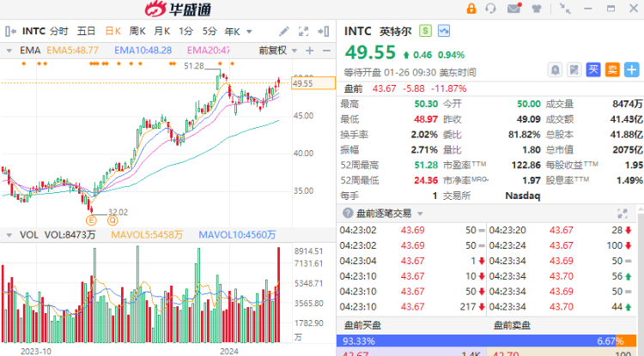Open the skin theme shirt icon
This screenshot has height=356, width=644.
(x=537, y=9)
